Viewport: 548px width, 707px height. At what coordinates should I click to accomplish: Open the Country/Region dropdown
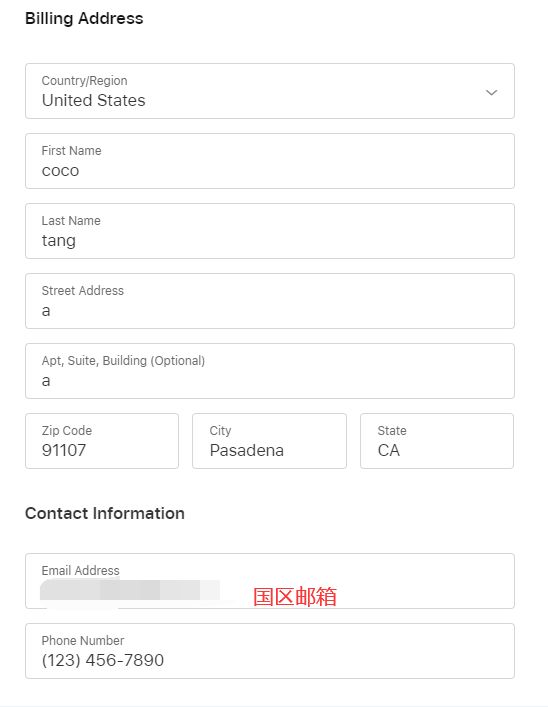point(270,91)
